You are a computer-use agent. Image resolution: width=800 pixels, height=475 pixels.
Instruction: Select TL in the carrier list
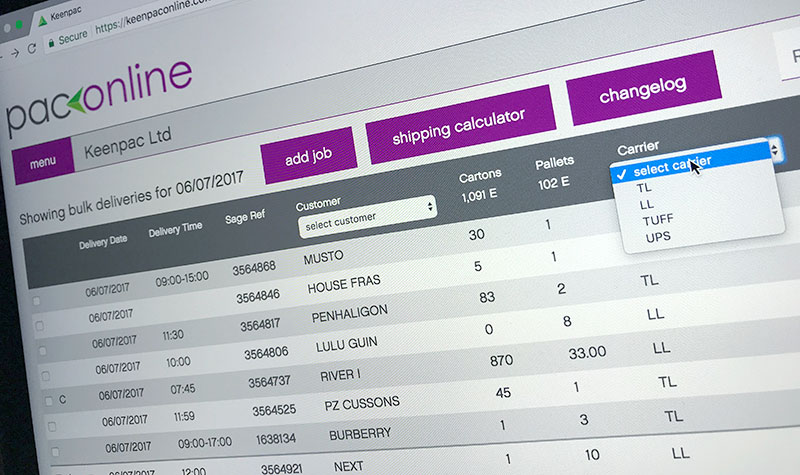point(644,188)
